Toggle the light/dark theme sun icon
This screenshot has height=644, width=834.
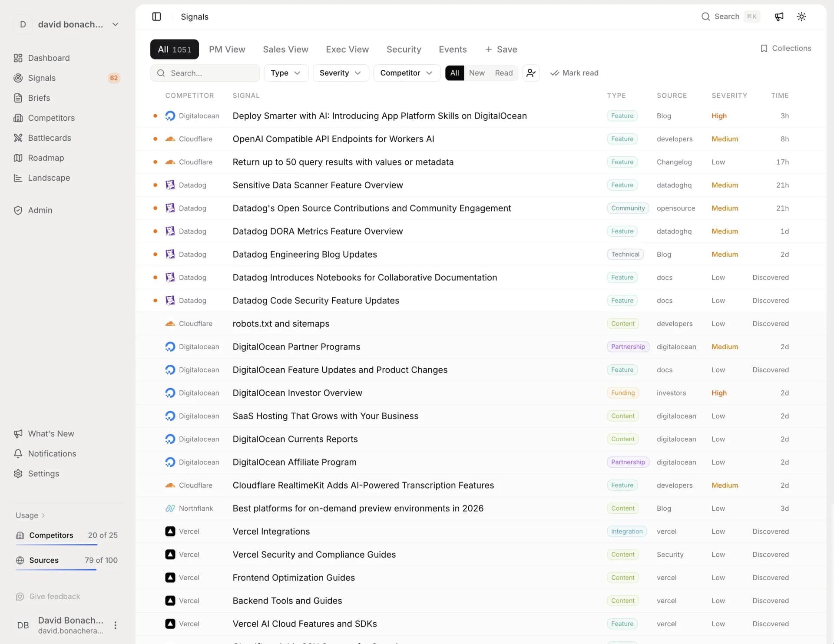click(801, 17)
